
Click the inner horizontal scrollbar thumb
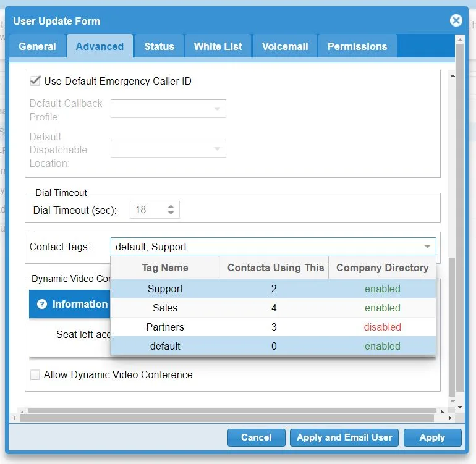(232, 411)
